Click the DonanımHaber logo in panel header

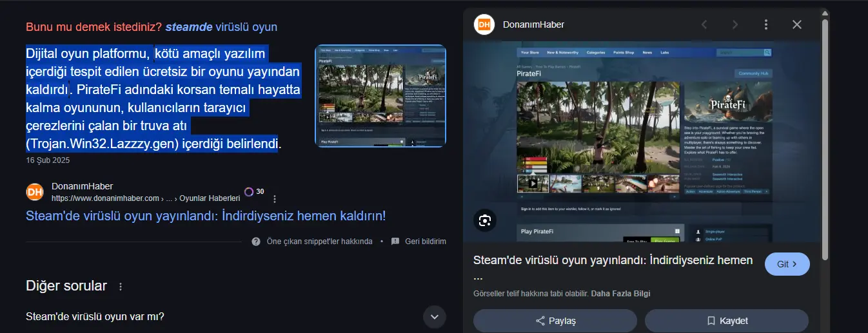coord(484,24)
